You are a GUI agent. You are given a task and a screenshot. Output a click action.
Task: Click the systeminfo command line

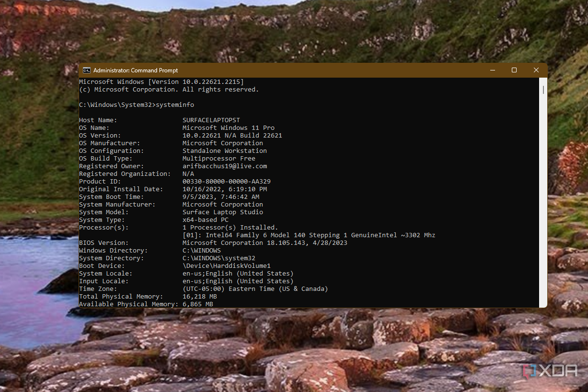coord(137,104)
